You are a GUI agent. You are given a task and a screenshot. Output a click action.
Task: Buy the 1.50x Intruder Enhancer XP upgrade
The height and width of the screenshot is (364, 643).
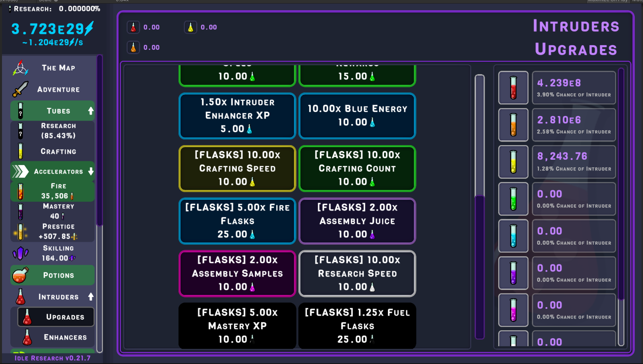coord(237,116)
